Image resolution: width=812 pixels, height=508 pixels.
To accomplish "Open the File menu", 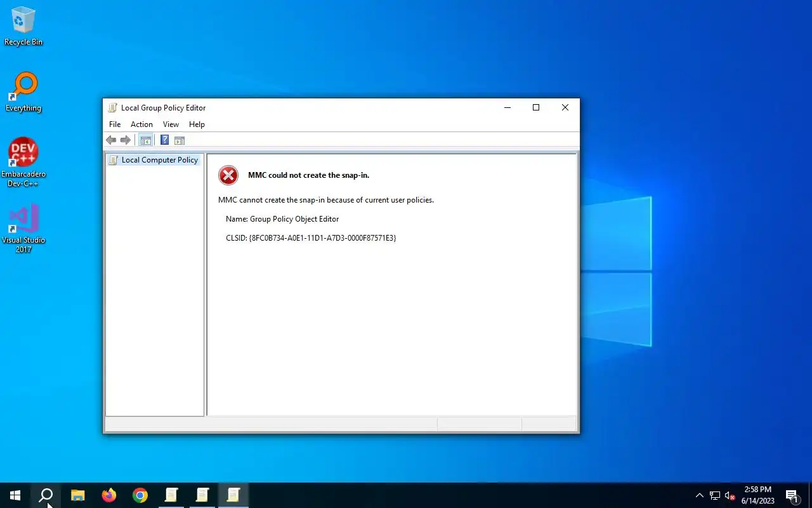I will [x=115, y=124].
